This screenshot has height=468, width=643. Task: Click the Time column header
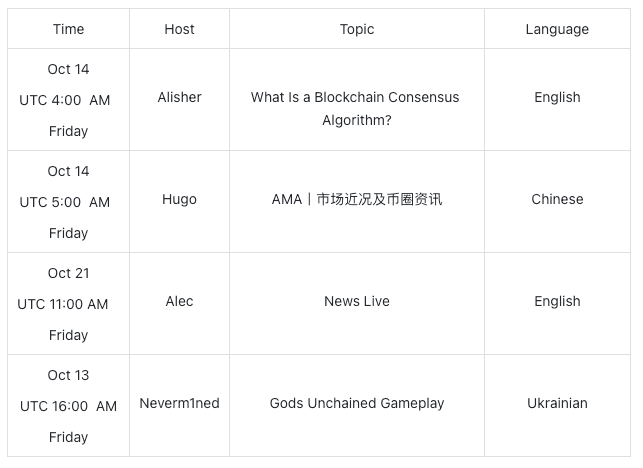[68, 29]
